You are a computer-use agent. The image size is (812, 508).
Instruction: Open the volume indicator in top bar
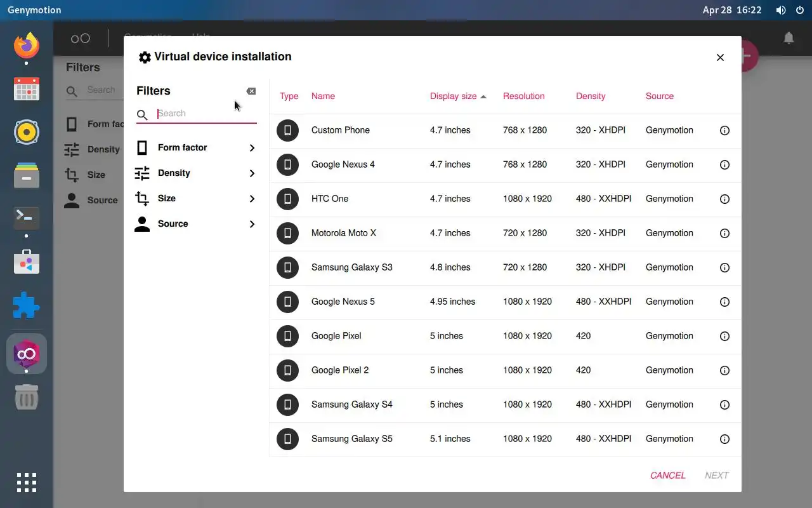pos(781,10)
